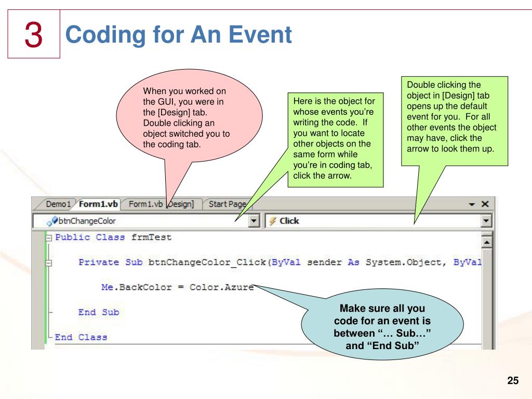Click the 'Me.BackColor = Color.Azure' line
The image size is (532, 399).
point(178,287)
